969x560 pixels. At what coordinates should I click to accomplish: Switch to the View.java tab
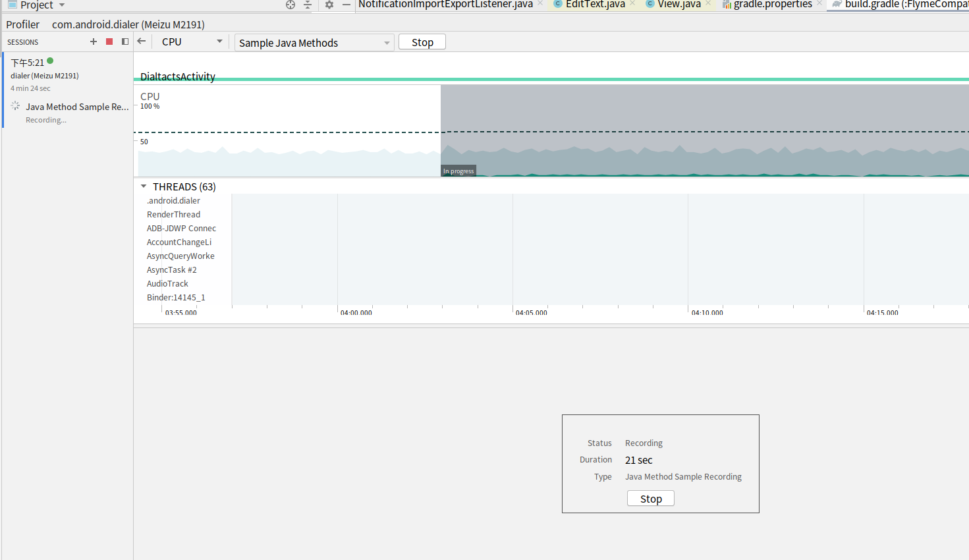pyautogui.click(x=679, y=4)
